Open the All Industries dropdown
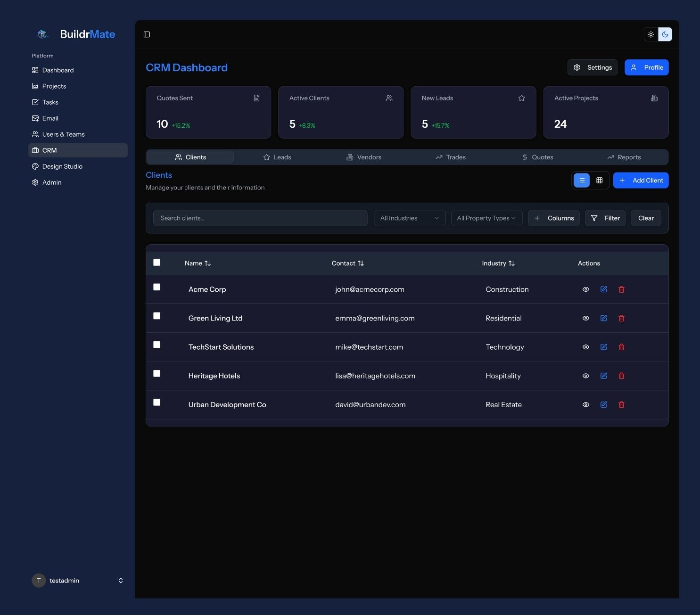Image resolution: width=700 pixels, height=615 pixels. pyautogui.click(x=409, y=218)
